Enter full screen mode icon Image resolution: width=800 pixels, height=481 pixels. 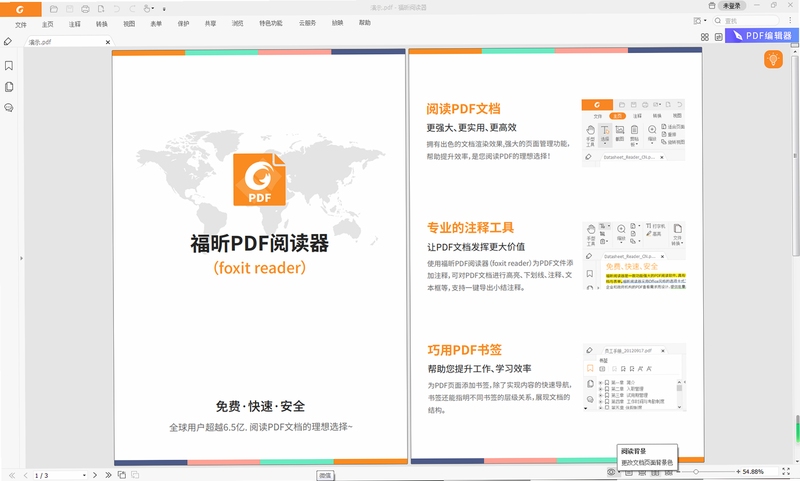point(786,471)
